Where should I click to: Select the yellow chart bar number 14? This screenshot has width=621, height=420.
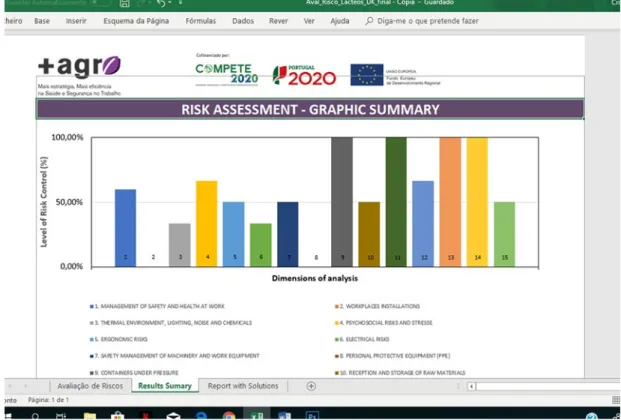[x=477, y=202]
